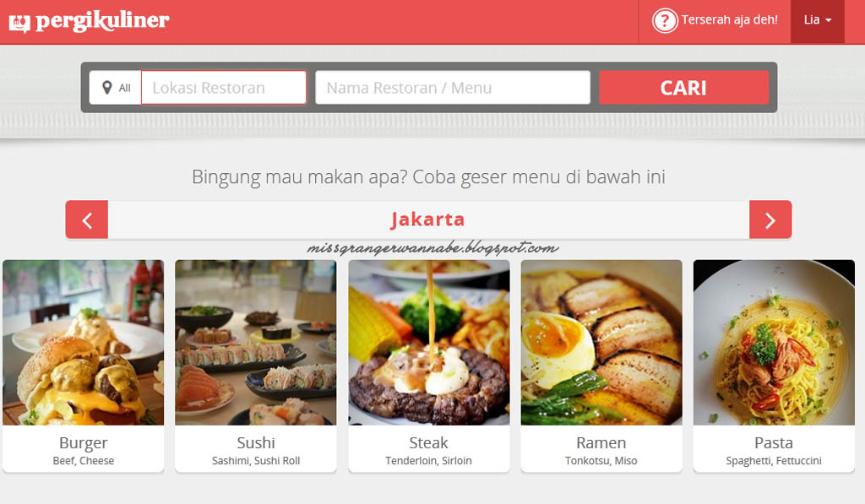Click the Burger category label

pos(84,442)
